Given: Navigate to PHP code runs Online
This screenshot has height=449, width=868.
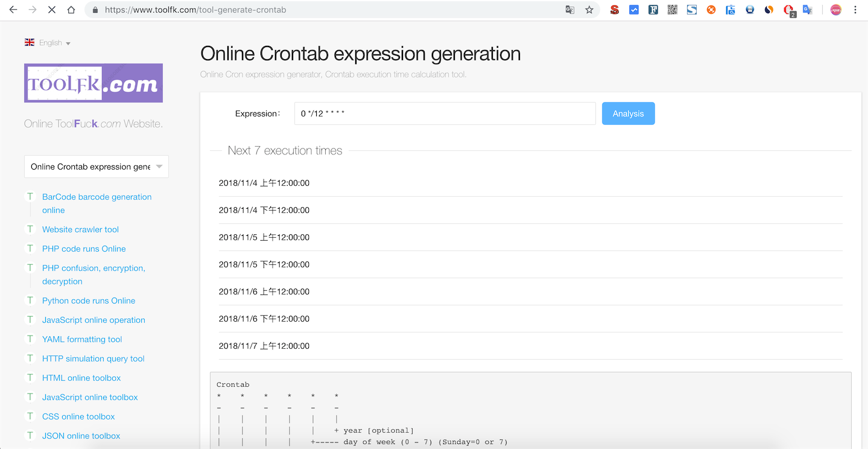Looking at the screenshot, I should click(x=83, y=248).
